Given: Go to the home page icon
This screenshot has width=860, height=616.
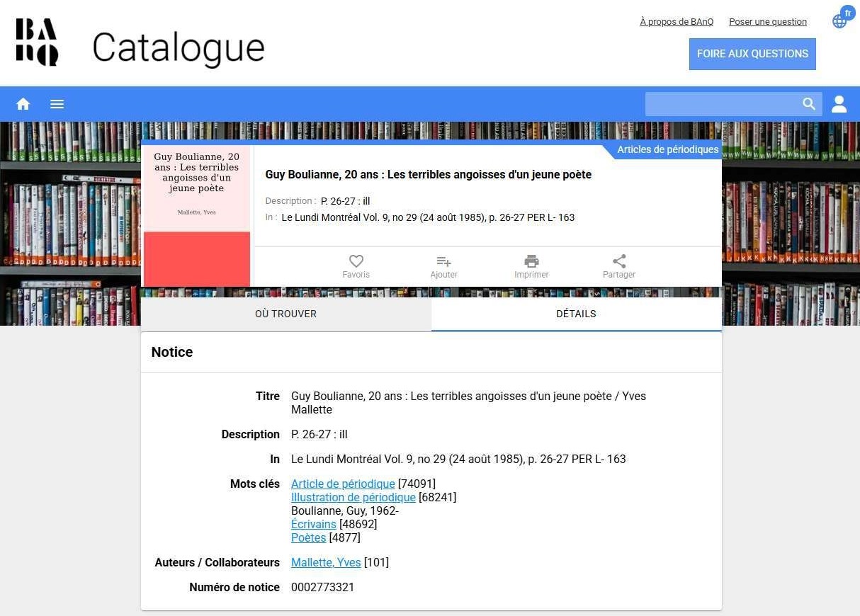Looking at the screenshot, I should [23, 104].
